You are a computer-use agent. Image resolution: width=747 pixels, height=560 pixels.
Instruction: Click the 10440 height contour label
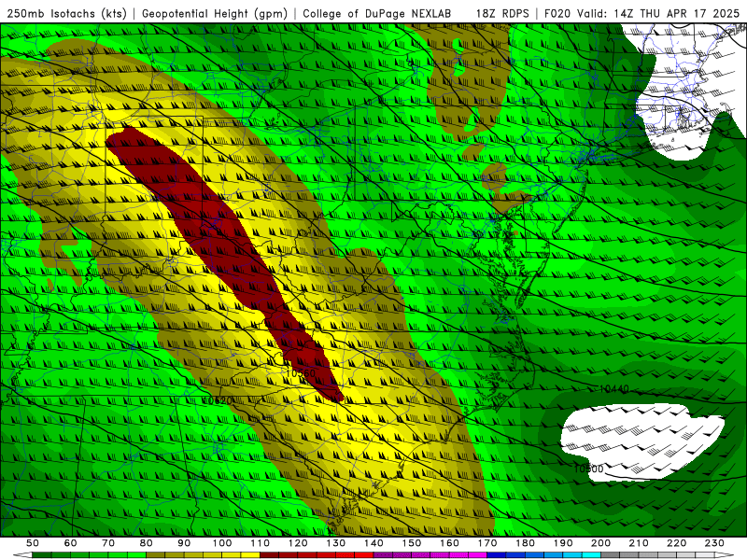[613, 389]
